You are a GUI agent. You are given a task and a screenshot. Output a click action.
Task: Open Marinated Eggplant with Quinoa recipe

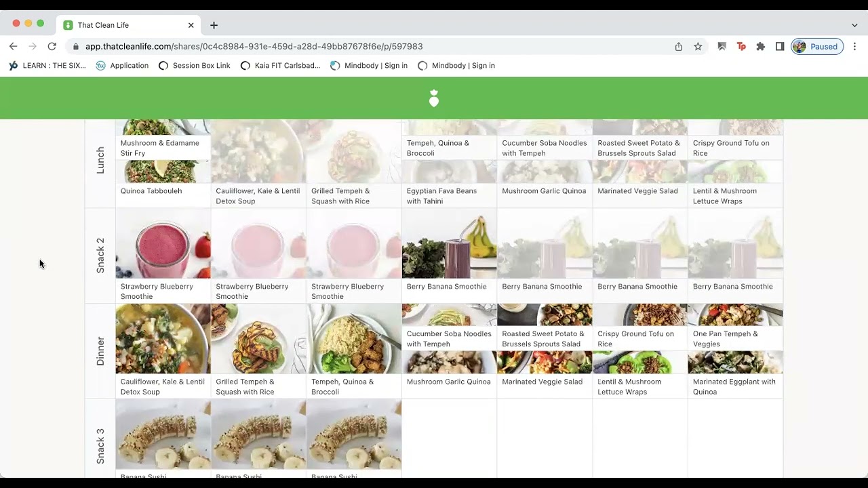[735, 374]
